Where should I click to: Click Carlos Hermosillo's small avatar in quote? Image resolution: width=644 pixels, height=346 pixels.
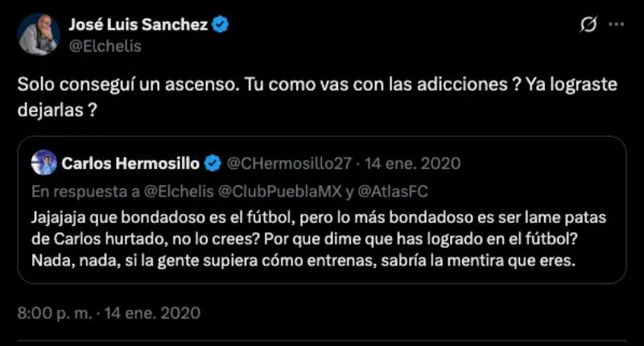tap(43, 163)
